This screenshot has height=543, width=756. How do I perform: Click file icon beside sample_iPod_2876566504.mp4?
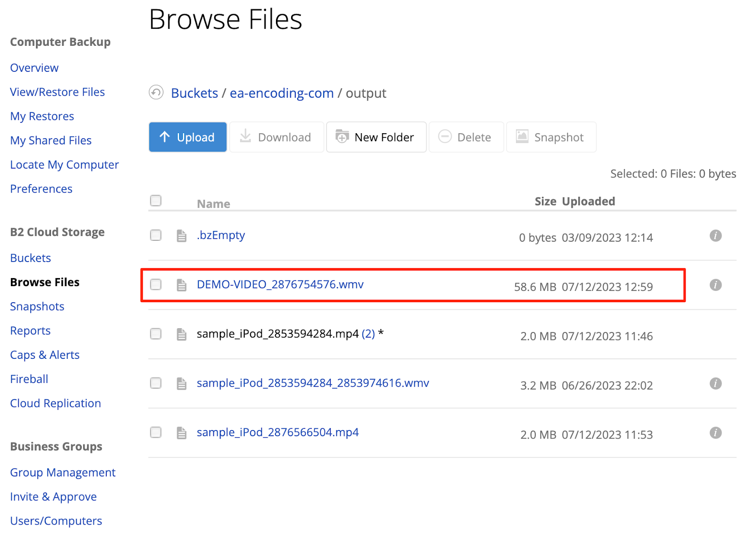click(181, 433)
